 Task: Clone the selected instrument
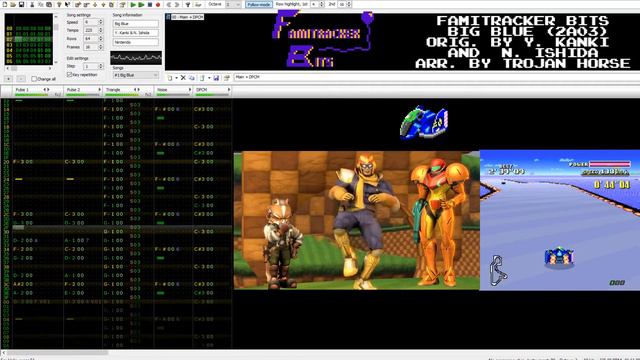pyautogui.click(x=191, y=78)
